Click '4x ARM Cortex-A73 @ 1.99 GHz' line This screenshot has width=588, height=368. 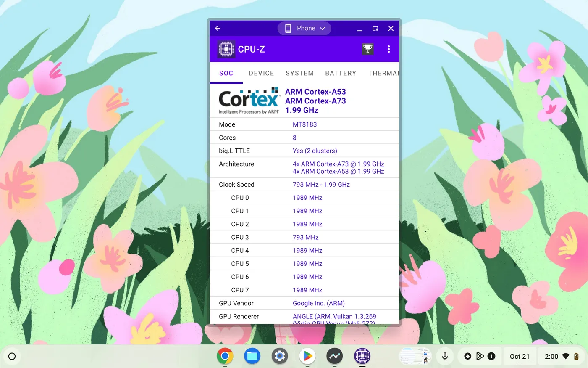(x=339, y=164)
